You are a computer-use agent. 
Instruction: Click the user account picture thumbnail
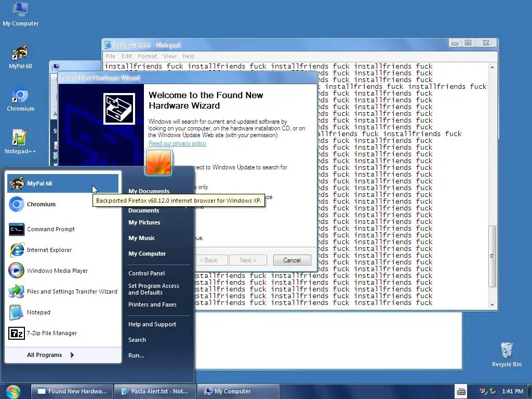tap(158, 162)
